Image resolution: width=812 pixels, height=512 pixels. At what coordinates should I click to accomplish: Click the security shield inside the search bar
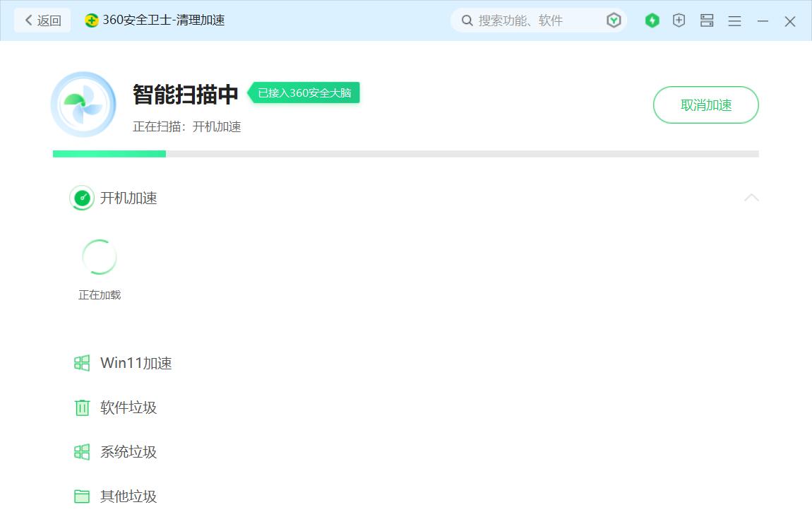(614, 20)
